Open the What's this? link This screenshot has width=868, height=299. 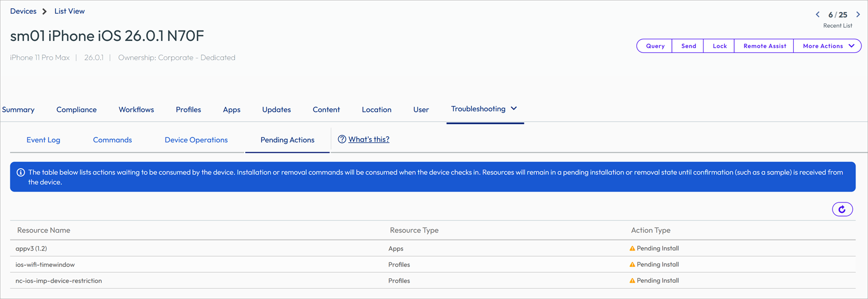click(x=369, y=139)
